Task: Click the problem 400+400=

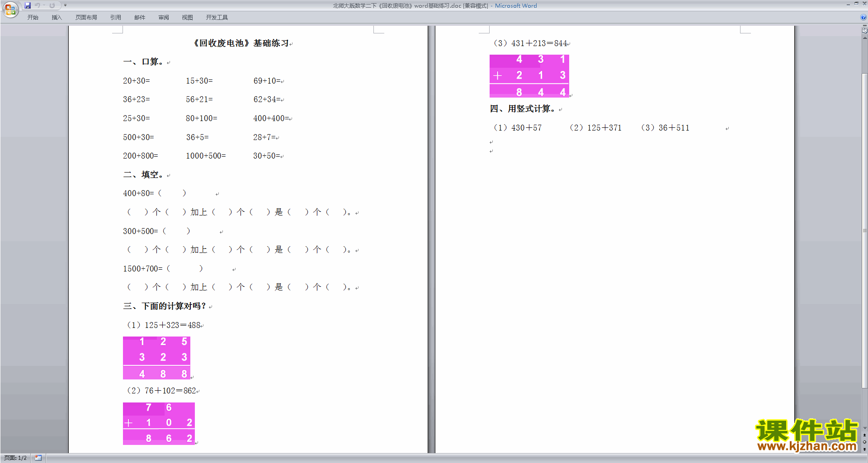Action: point(271,118)
